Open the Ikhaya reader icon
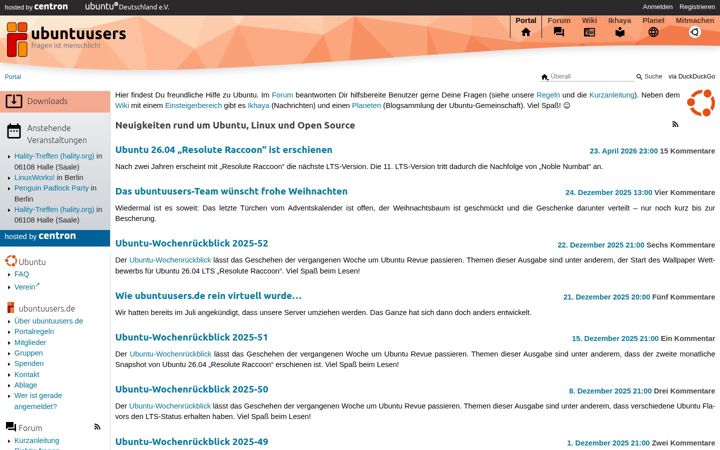The height and width of the screenshot is (450, 720). click(620, 32)
